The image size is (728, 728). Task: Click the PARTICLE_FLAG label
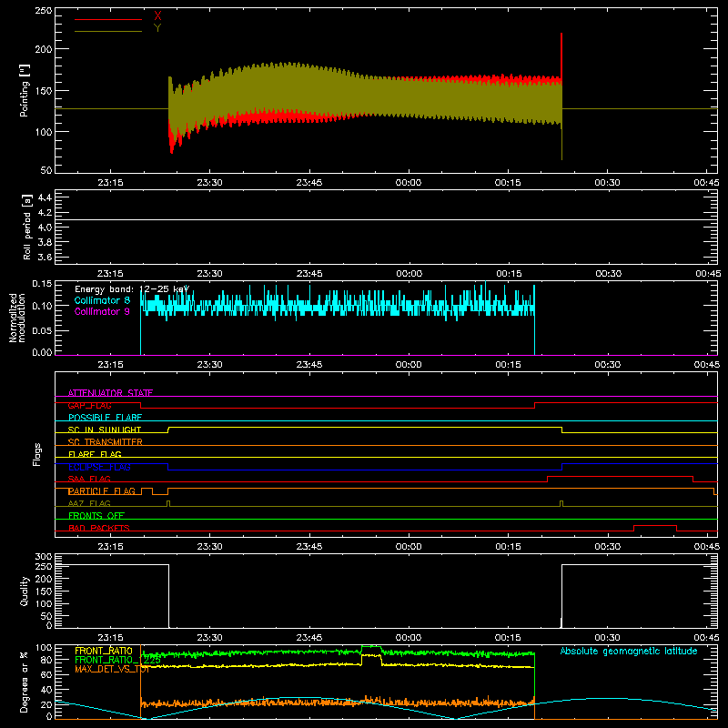102,490
